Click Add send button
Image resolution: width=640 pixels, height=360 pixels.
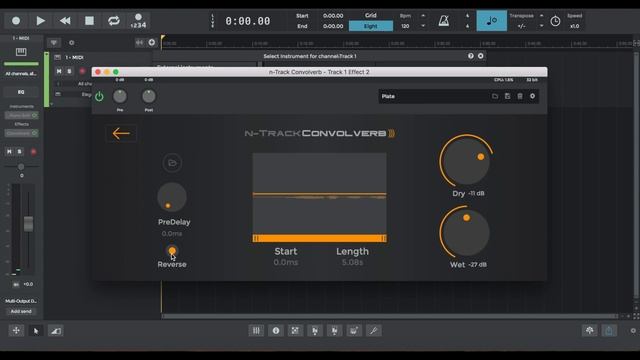[21, 311]
